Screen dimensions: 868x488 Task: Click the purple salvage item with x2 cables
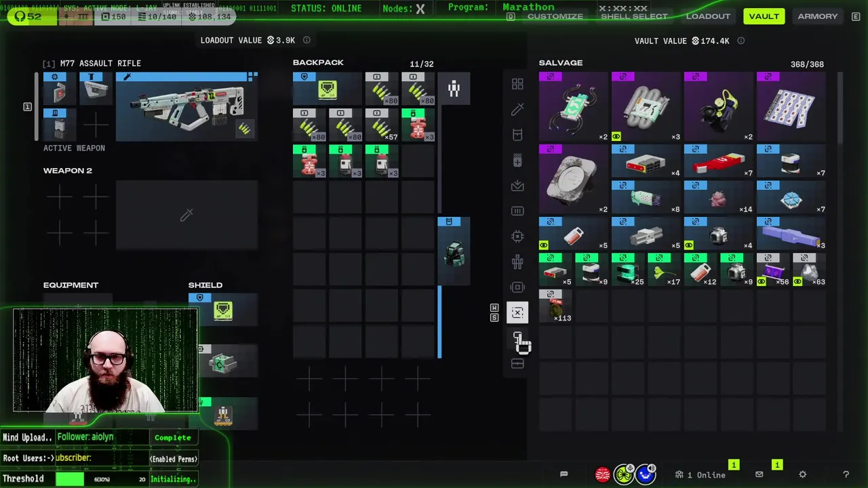tap(574, 107)
